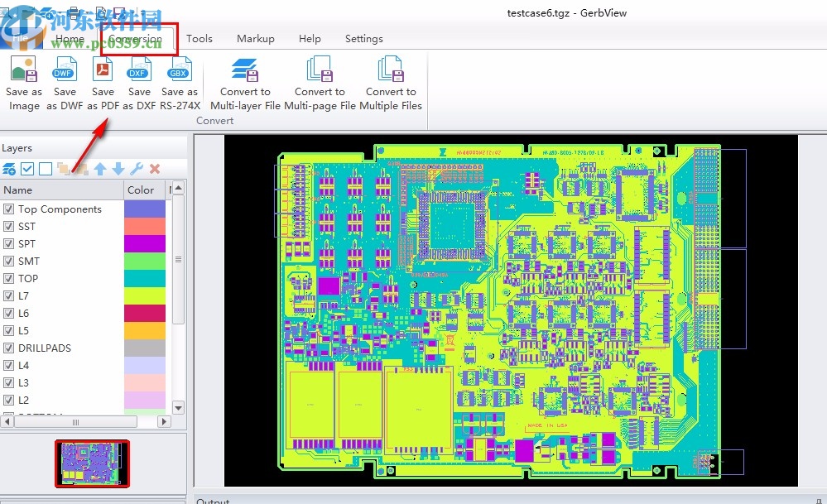The height and width of the screenshot is (504, 827).
Task: Hide the SMT layer via its checkbox
Action: pyautogui.click(x=9, y=262)
